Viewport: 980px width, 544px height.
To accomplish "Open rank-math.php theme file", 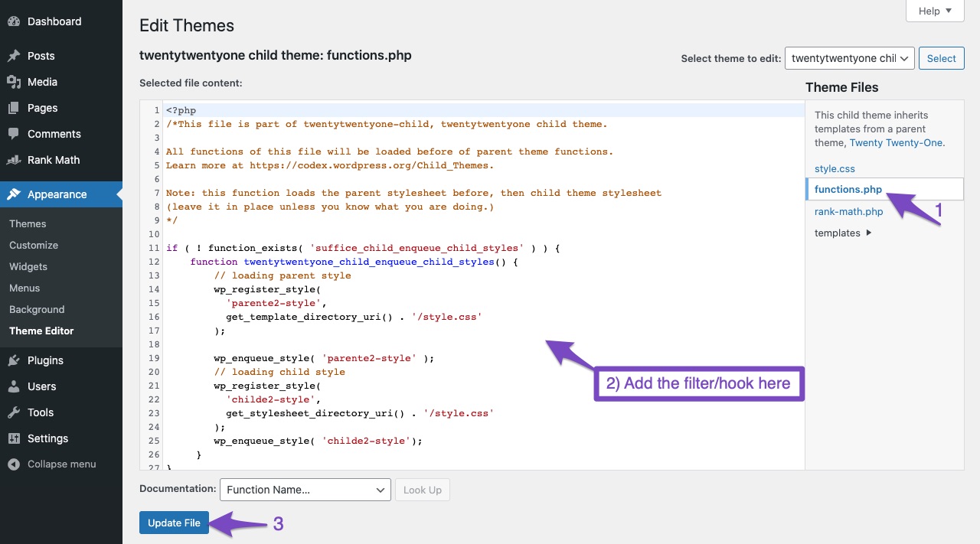I will coord(848,211).
